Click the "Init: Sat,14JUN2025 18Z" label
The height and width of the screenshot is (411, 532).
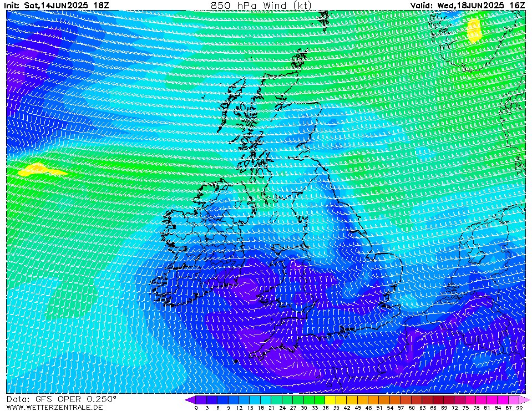coord(56,6)
